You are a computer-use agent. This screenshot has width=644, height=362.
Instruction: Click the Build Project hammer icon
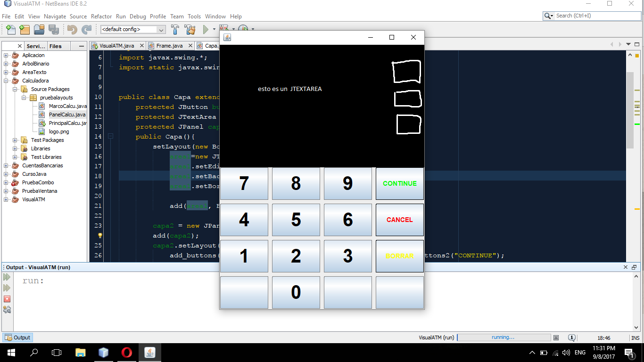[175, 29]
